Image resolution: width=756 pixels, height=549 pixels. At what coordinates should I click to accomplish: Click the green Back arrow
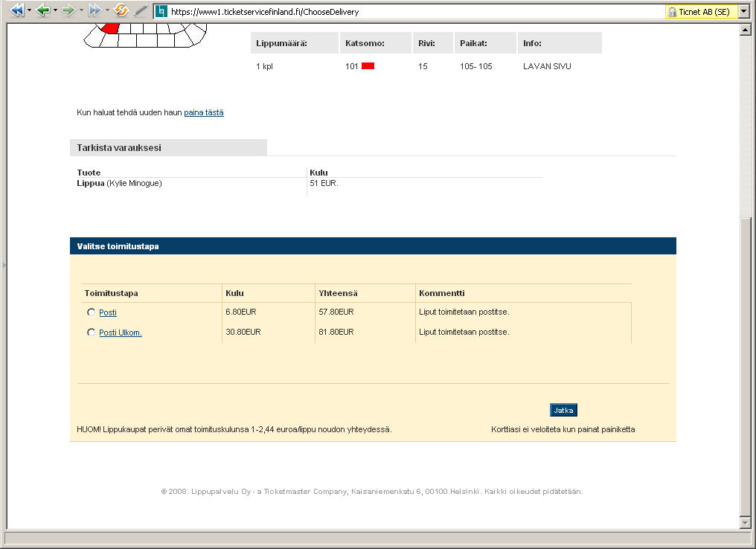click(42, 10)
